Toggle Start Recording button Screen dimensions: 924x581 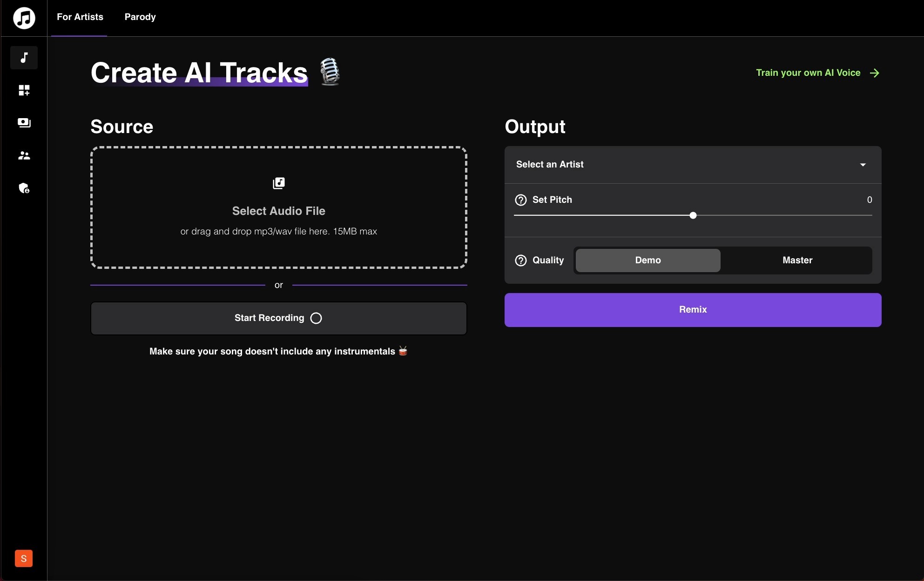click(278, 318)
